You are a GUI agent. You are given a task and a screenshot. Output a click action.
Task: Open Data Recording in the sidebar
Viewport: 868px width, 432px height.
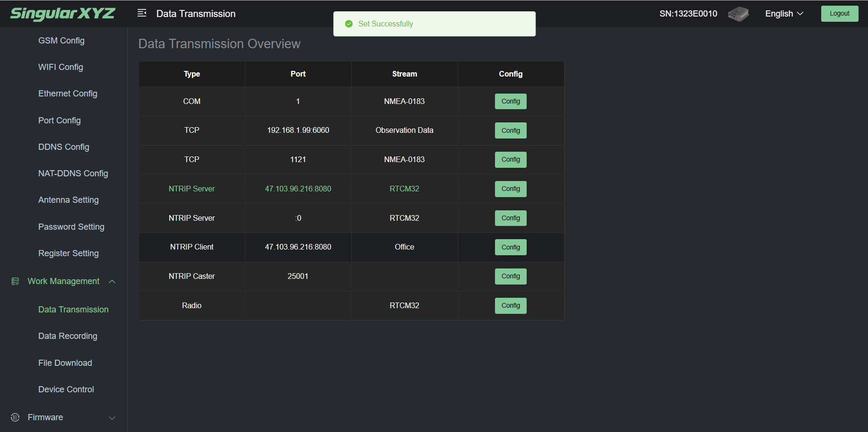(x=68, y=336)
